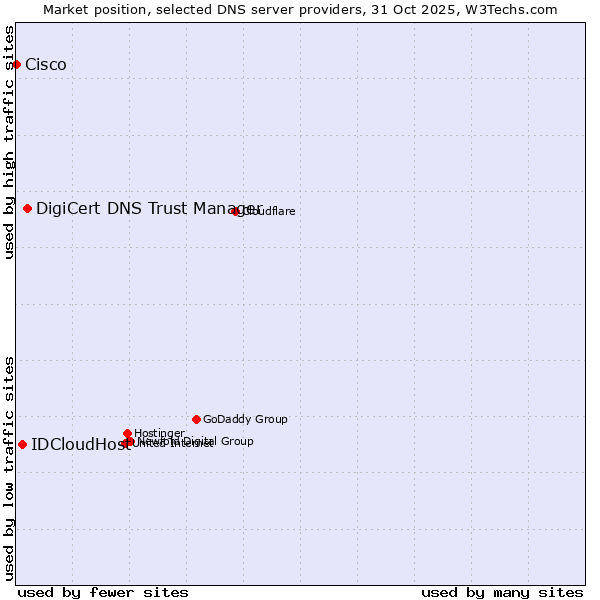Viewport: 600px width, 600px height.
Task: Click the Cisco label text
Action: coord(46,65)
